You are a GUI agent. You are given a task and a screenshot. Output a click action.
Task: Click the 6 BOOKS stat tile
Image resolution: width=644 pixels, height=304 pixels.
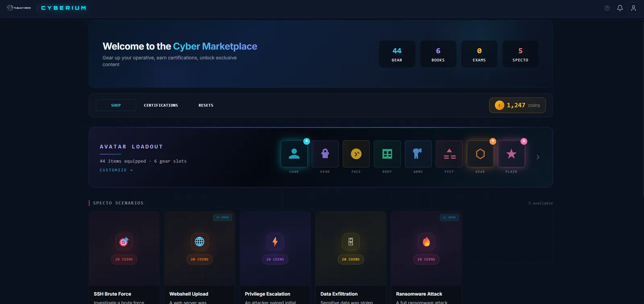(x=438, y=54)
